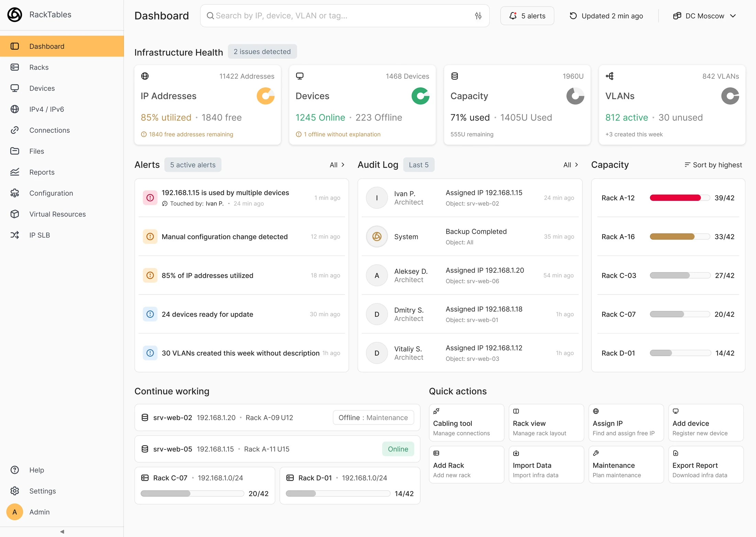Click the Export Report icon
Image resolution: width=756 pixels, height=537 pixels.
[x=676, y=453]
